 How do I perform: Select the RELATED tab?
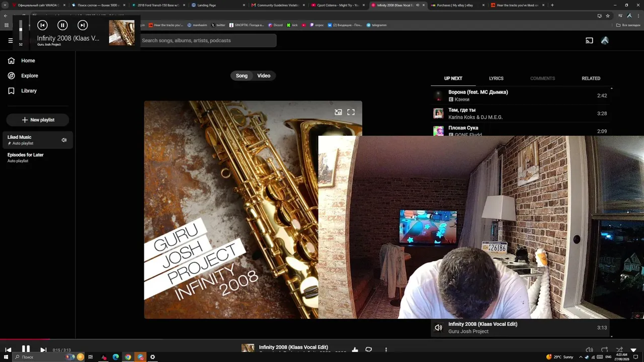(591, 78)
